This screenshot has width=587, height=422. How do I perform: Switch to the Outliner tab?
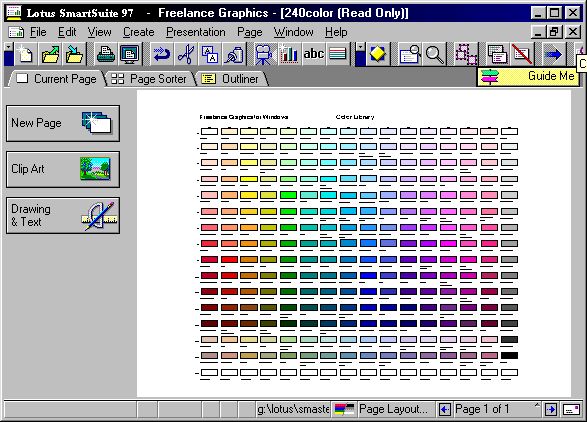point(231,79)
